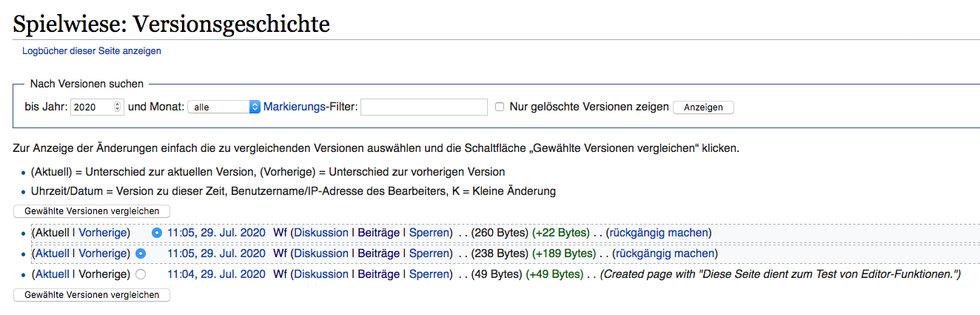Click the upper Gewählte Versionen vergleichen button
This screenshot has height=315, width=980.
coord(92,210)
